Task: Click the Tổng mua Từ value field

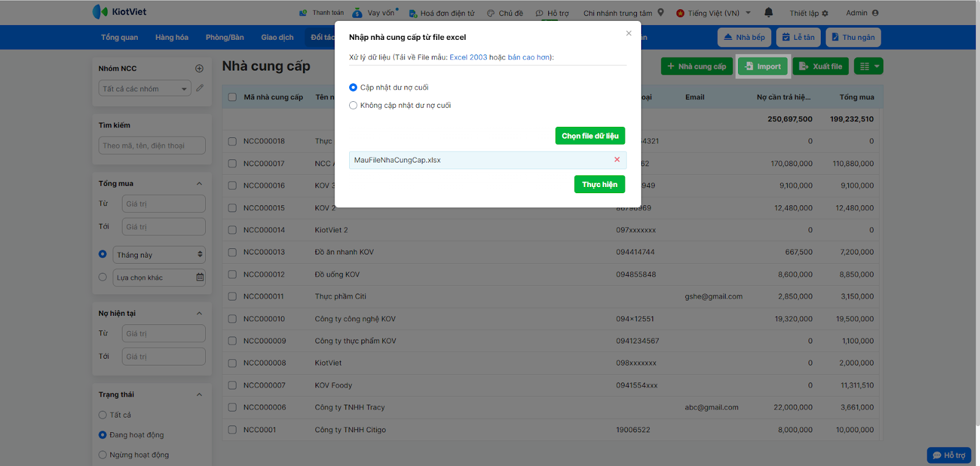Action: pyautogui.click(x=164, y=204)
